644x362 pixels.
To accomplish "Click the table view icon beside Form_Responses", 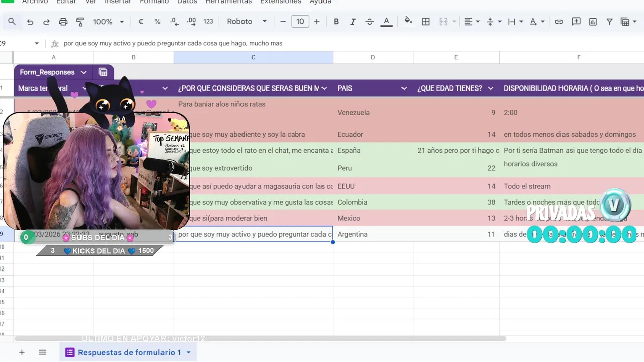I will point(103,72).
